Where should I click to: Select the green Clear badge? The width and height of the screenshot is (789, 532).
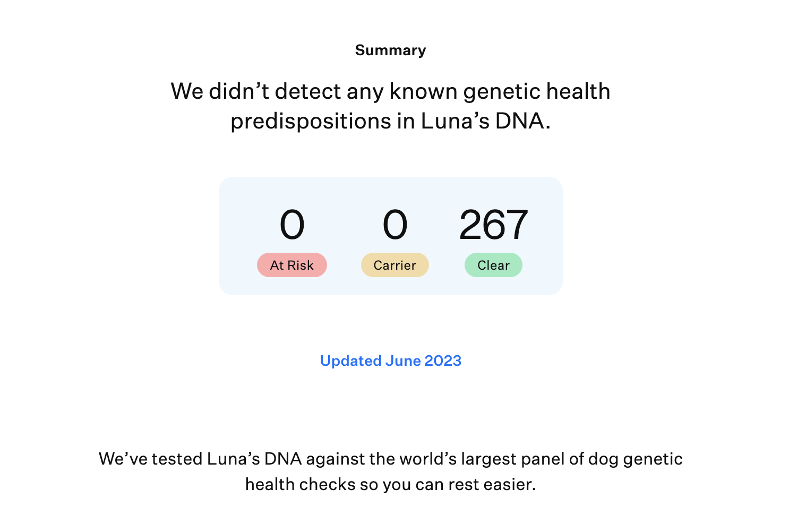coord(493,265)
